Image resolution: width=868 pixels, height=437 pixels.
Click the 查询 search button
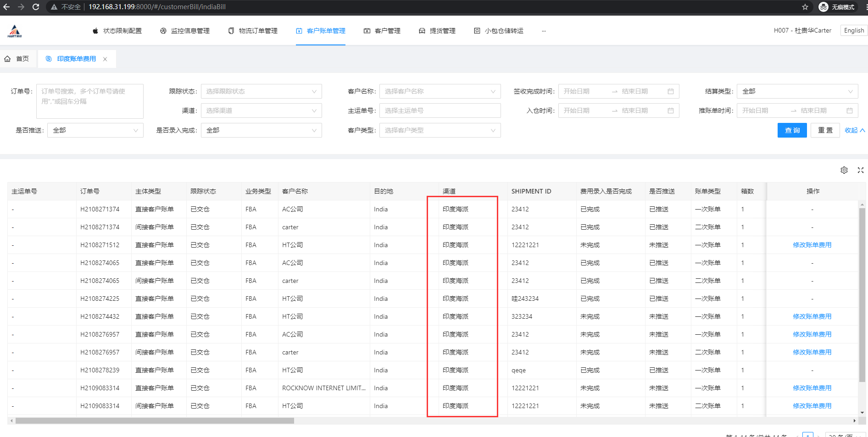[792, 130]
